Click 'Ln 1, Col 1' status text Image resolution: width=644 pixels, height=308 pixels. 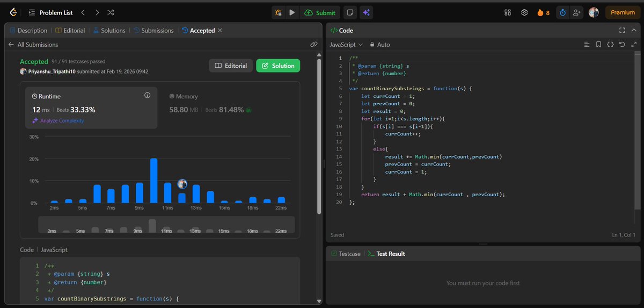[x=624, y=235]
